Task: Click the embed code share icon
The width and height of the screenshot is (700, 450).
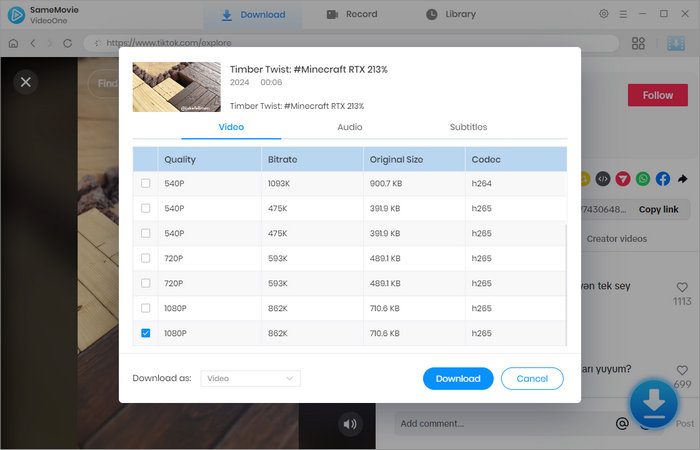Action: (603, 179)
